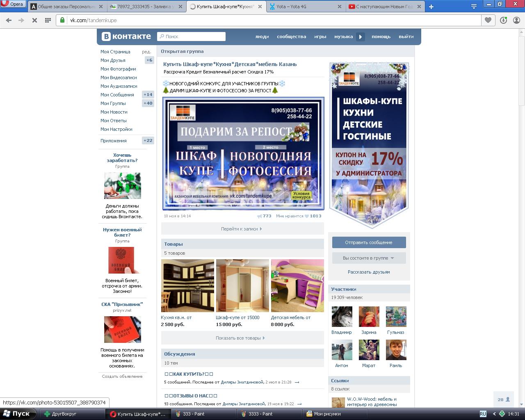525x420 pixels.
Task: Open the Хочешь заработать? ad image
Action: point(123,186)
